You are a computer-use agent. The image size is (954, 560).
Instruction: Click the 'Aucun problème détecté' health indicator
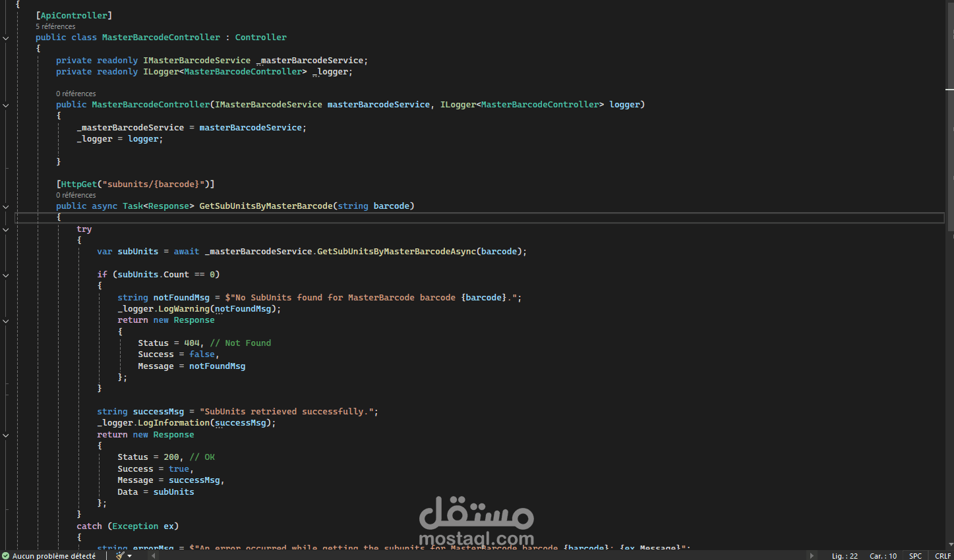pyautogui.click(x=49, y=555)
